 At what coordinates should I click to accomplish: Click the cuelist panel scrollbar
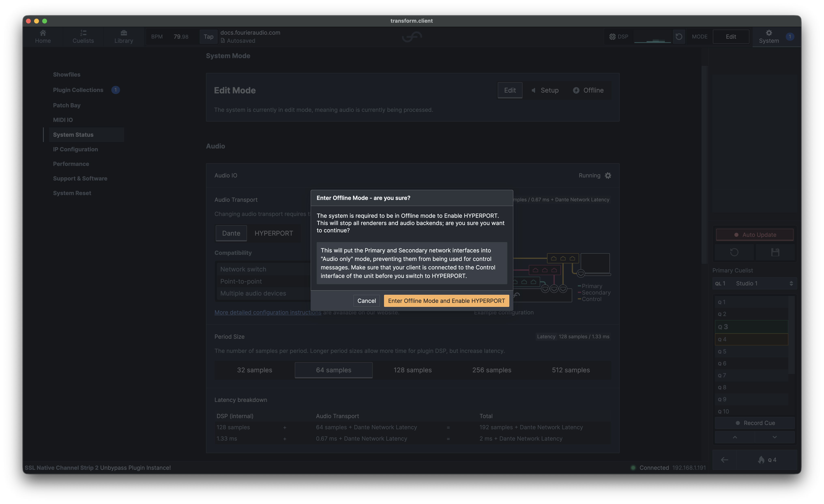pyautogui.click(x=791, y=335)
